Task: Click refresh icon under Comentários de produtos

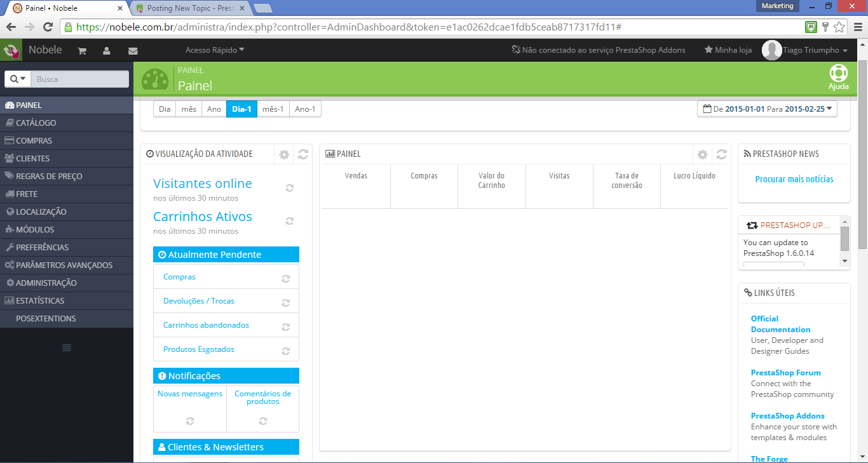Action: (263, 420)
